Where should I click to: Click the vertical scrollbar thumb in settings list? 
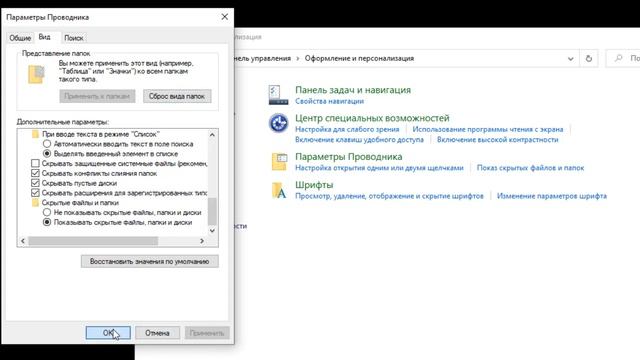[212, 211]
